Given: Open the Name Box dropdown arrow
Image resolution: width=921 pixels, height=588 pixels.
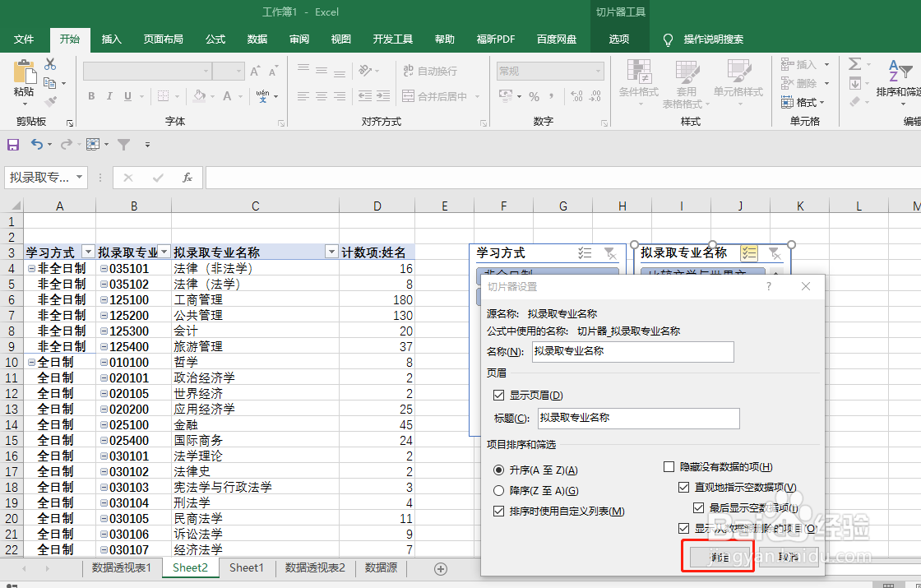Looking at the screenshot, I should [79, 178].
